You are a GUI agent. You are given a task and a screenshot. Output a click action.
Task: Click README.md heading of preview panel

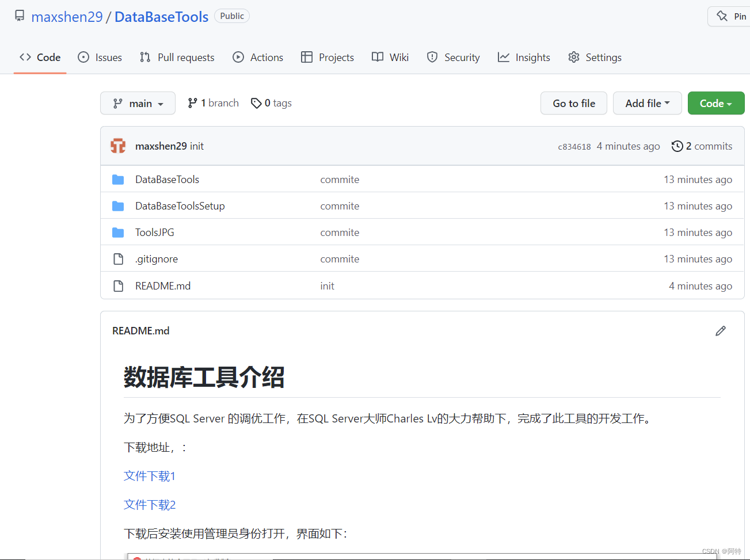click(140, 331)
